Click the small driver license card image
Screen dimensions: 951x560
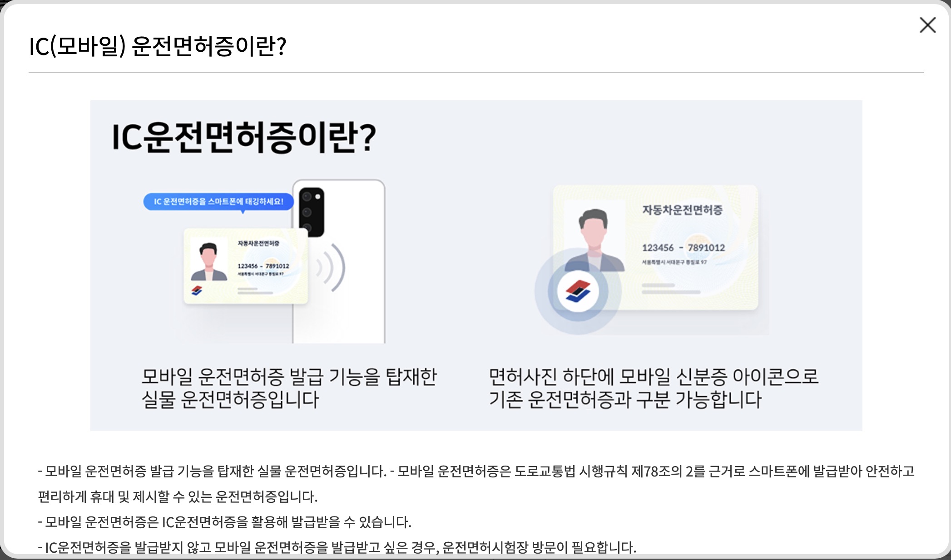[246, 266]
